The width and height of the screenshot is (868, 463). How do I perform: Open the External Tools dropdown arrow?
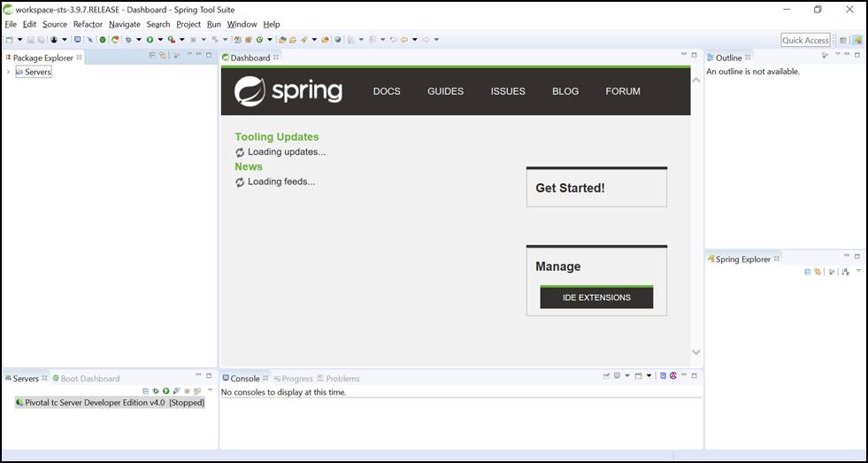click(182, 40)
